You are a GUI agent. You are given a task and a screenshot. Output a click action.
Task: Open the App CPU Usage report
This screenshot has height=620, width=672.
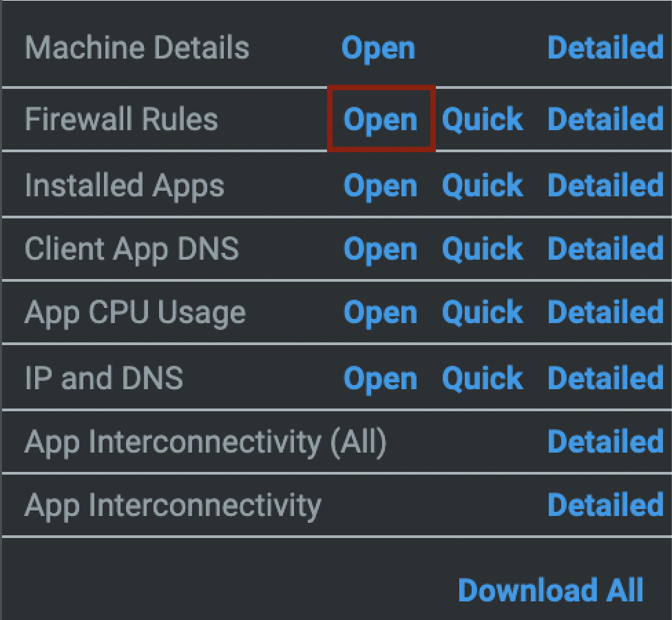[381, 312]
